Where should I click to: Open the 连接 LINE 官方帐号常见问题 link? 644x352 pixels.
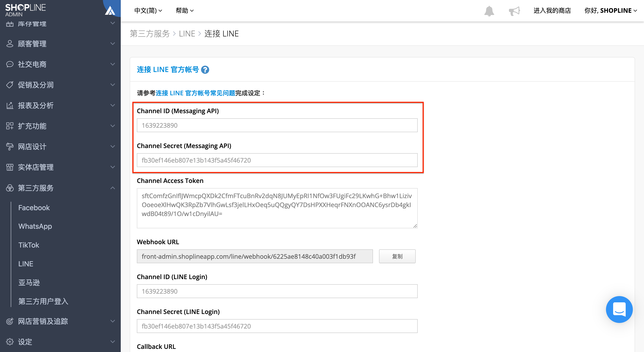point(195,93)
